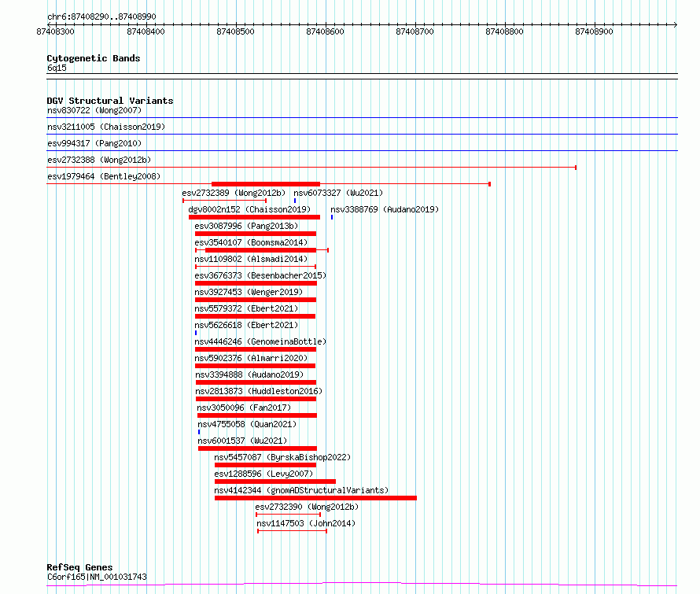Open variant esv2732388 (Wong2012b)
700x594 pixels.
click(99, 160)
